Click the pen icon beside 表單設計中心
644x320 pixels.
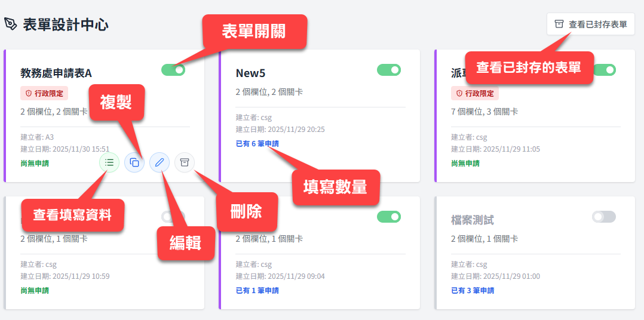(x=11, y=24)
